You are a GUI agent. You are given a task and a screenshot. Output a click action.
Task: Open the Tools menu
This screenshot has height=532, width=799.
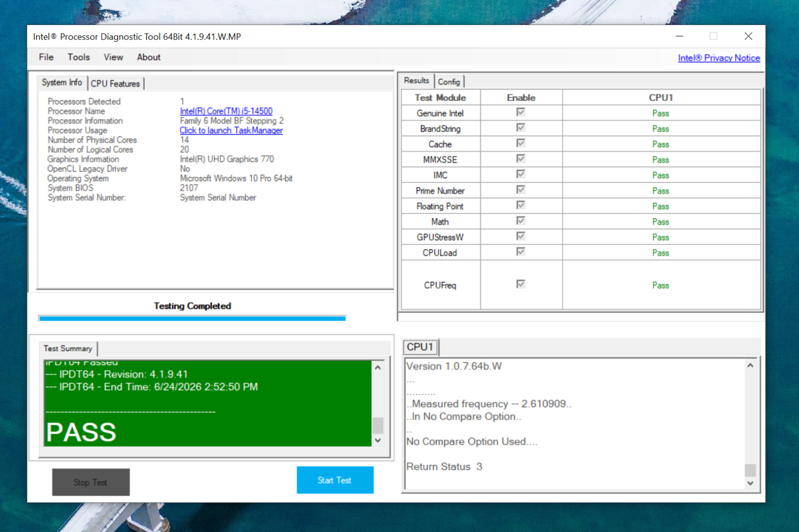coord(78,57)
